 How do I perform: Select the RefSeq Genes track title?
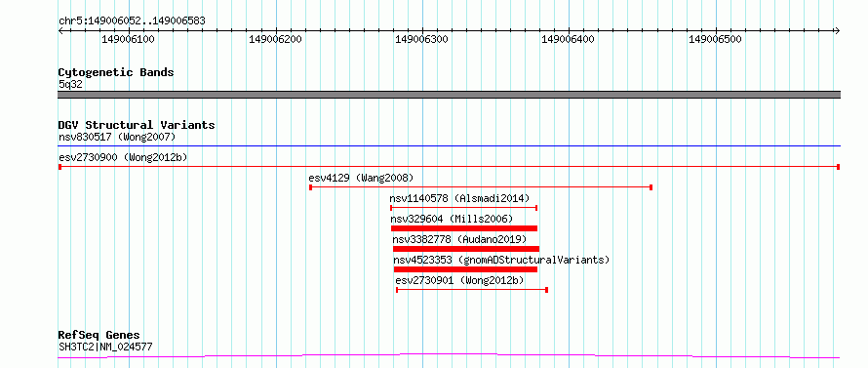[x=99, y=336]
